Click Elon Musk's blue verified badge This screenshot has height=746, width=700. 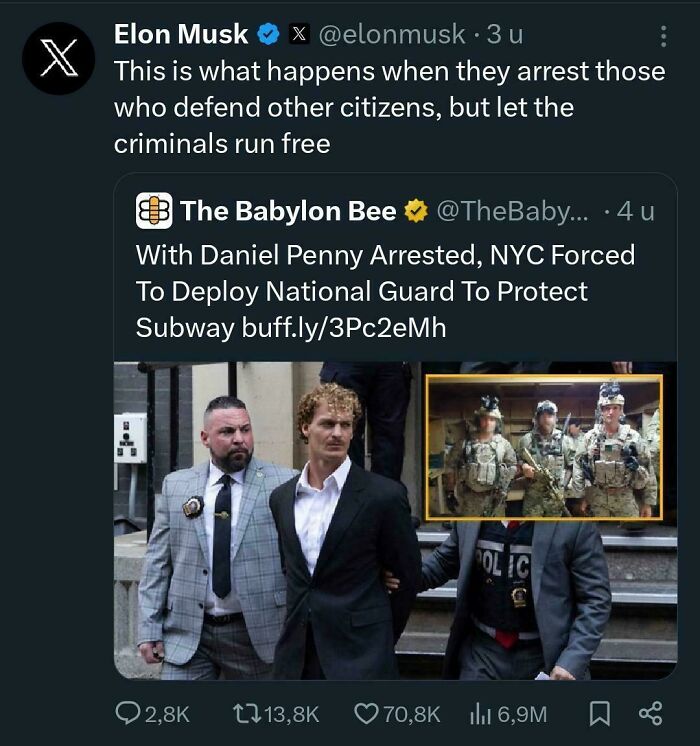[x=268, y=35]
